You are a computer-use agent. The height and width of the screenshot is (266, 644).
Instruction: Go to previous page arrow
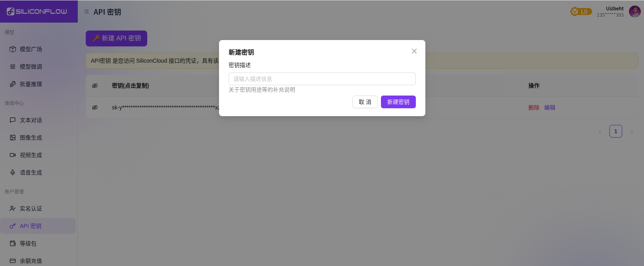point(600,132)
